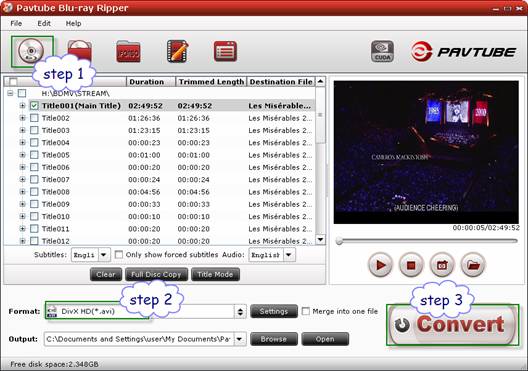Expand the Title012 tree node
The image size is (528, 371).
click(22, 241)
